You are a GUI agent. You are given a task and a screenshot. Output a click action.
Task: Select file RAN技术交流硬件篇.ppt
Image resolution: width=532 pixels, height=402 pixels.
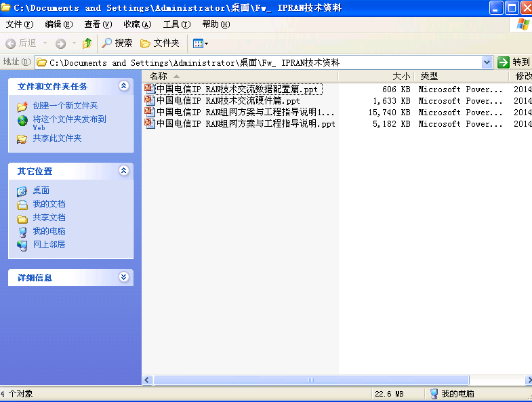click(x=228, y=101)
